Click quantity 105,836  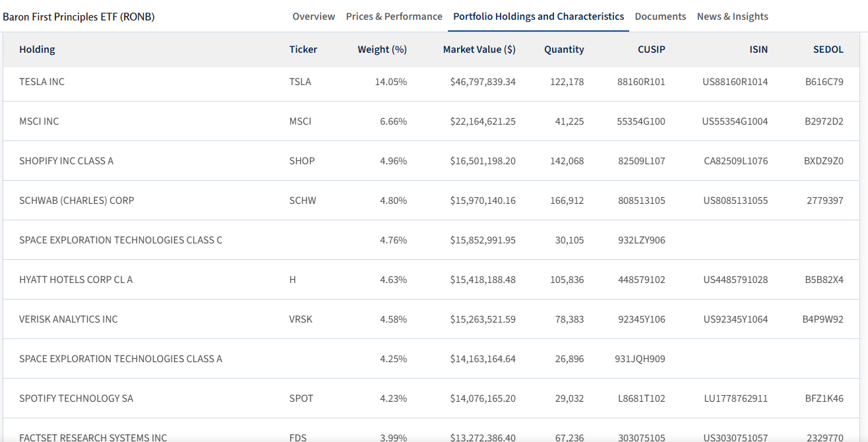click(x=567, y=280)
